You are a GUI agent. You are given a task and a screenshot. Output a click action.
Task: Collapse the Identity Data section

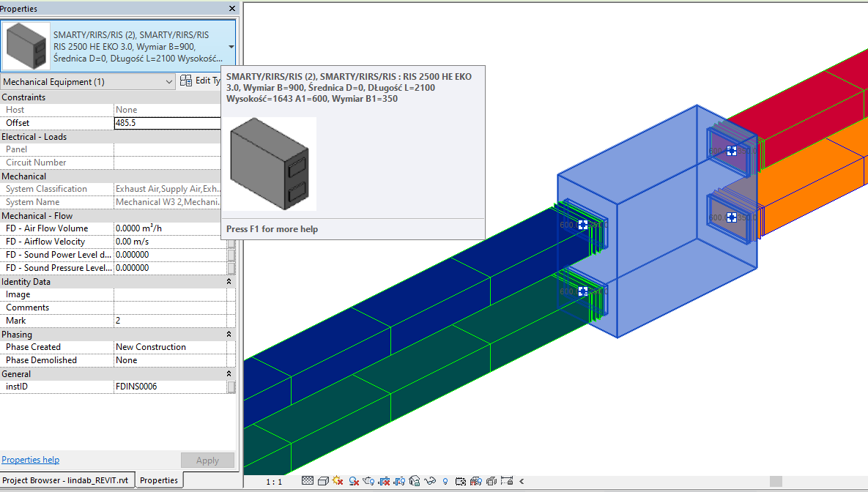[229, 281]
